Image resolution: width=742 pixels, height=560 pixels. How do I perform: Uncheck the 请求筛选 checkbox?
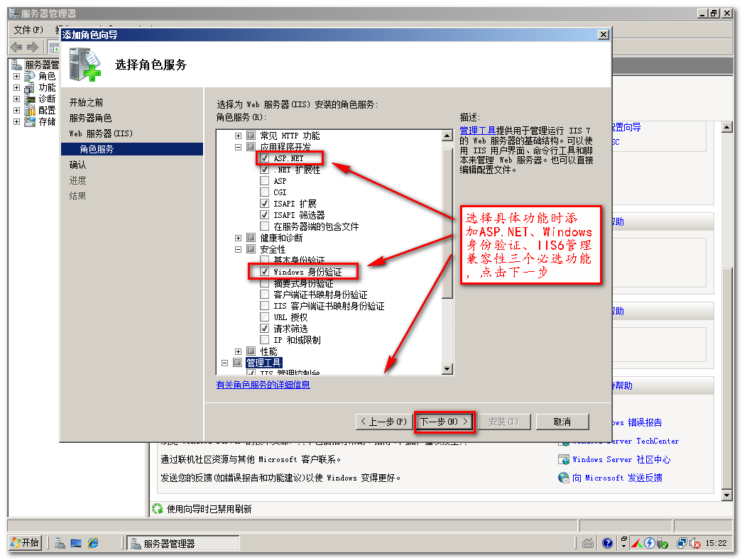265,328
